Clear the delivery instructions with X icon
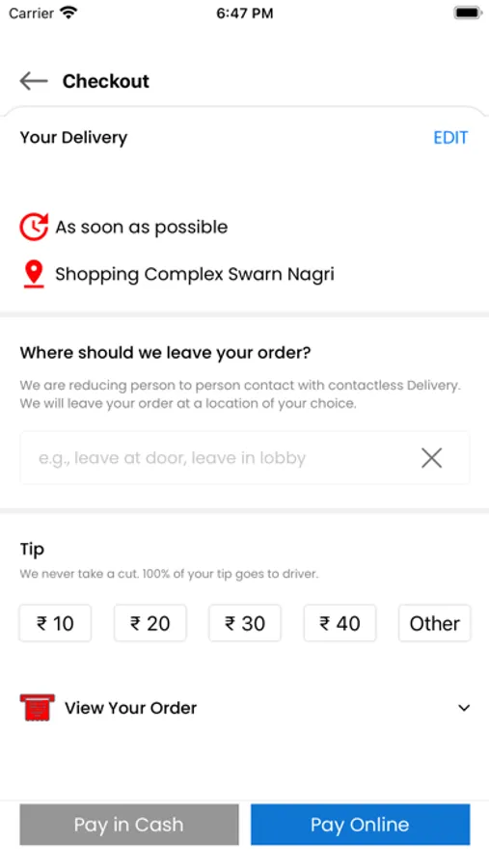Viewport: 489px width, 868px height. tap(431, 458)
